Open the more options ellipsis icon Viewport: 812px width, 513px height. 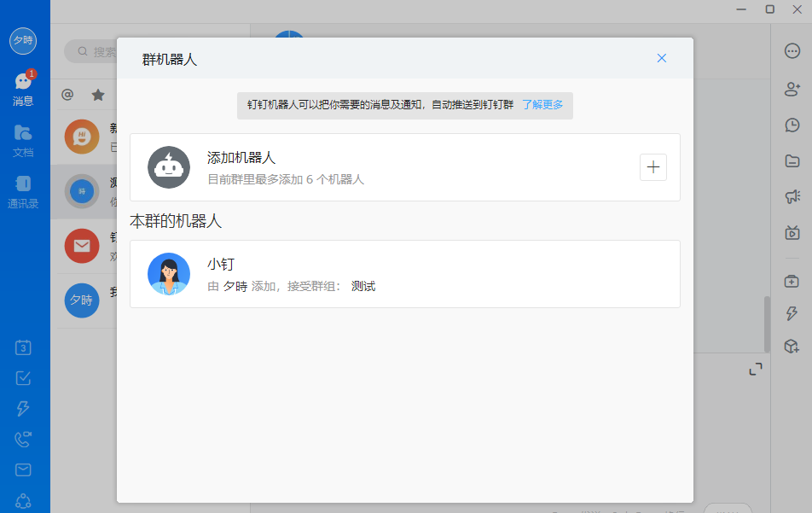tap(792, 50)
